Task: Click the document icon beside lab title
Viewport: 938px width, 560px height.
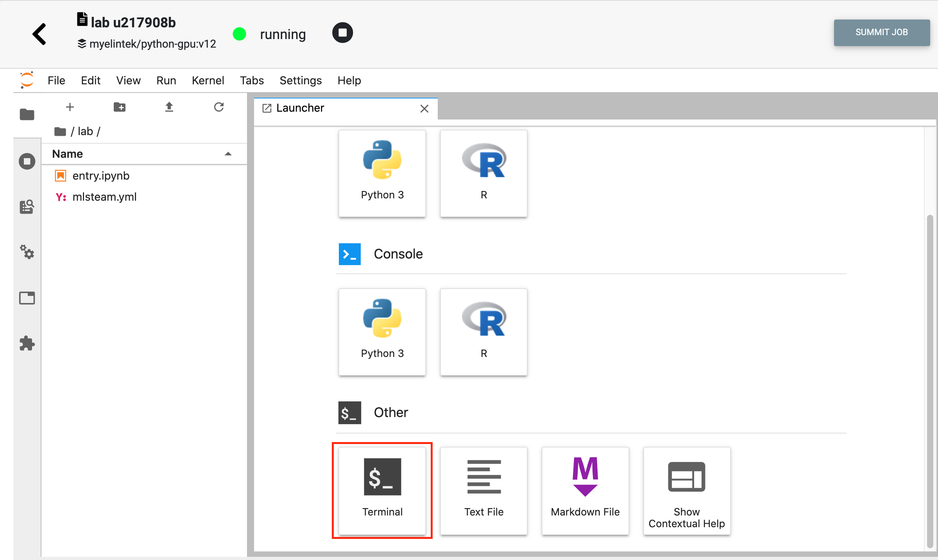Action: pos(82,19)
